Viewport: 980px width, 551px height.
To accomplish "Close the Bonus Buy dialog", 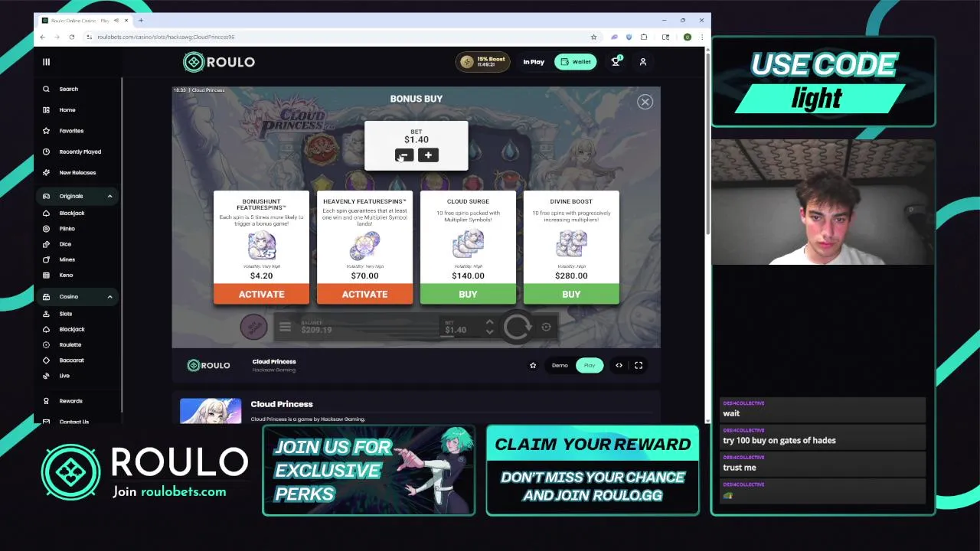I will coord(645,102).
